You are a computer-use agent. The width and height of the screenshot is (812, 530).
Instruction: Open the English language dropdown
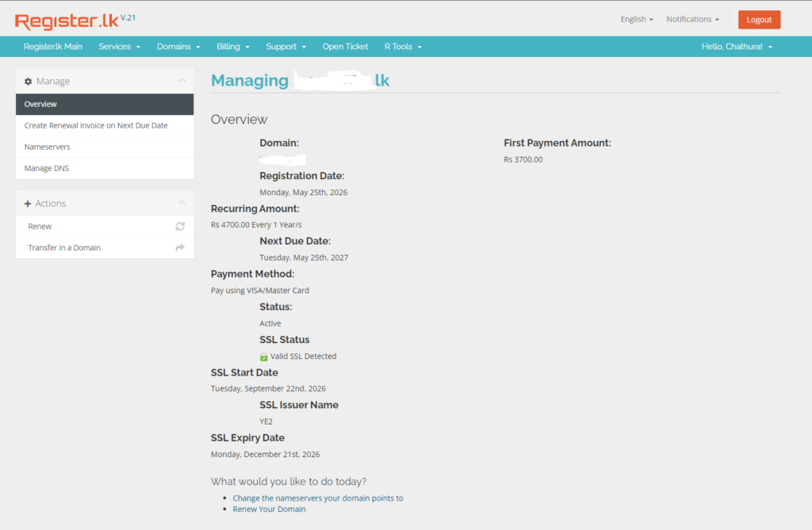(637, 19)
